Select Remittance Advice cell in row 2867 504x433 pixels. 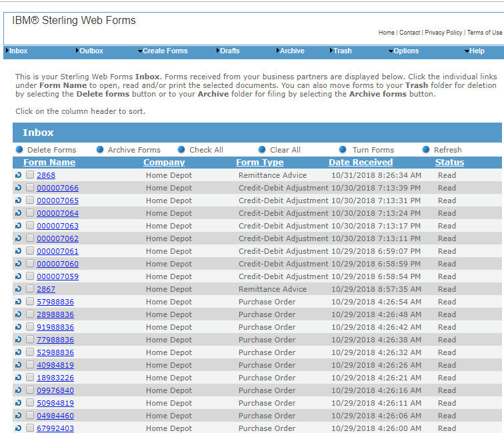[273, 289]
